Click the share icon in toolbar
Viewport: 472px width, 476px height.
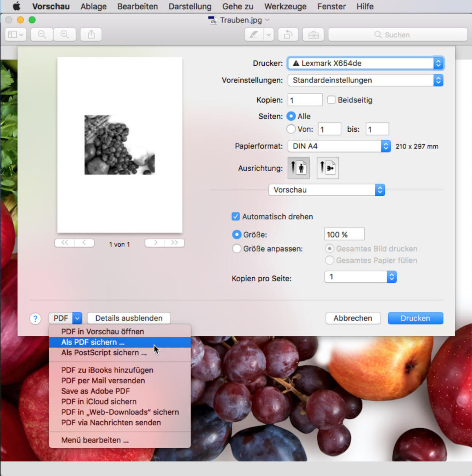tap(91, 34)
